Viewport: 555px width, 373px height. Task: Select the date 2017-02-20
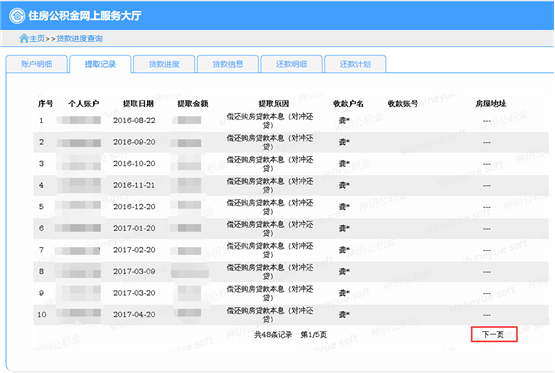pyautogui.click(x=134, y=250)
